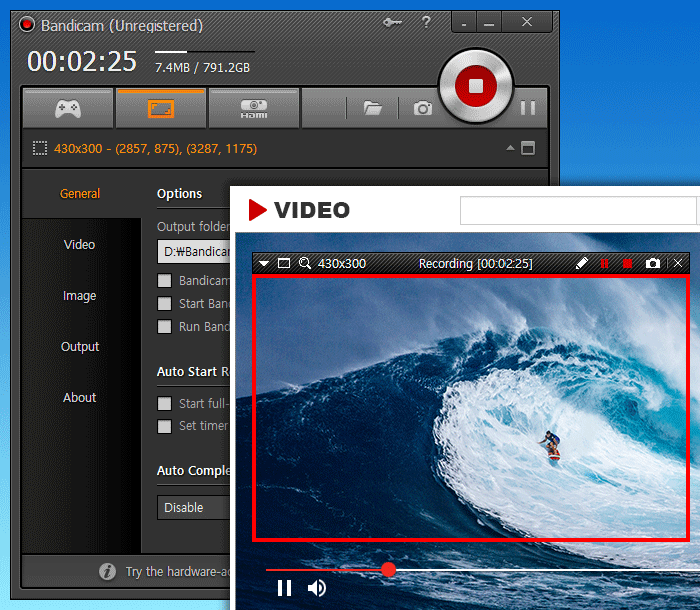Toggle the Start Bandicam checkbox
Image resolution: width=700 pixels, height=610 pixels.
tap(164, 304)
